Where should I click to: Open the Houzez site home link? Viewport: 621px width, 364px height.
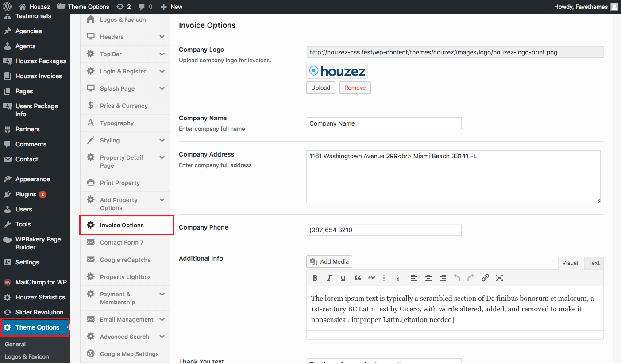pos(34,7)
